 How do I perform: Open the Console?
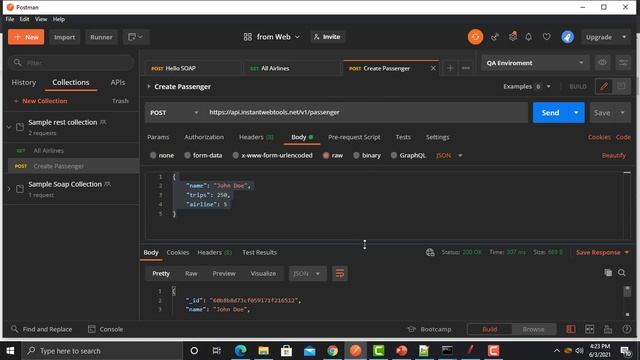click(x=105, y=329)
